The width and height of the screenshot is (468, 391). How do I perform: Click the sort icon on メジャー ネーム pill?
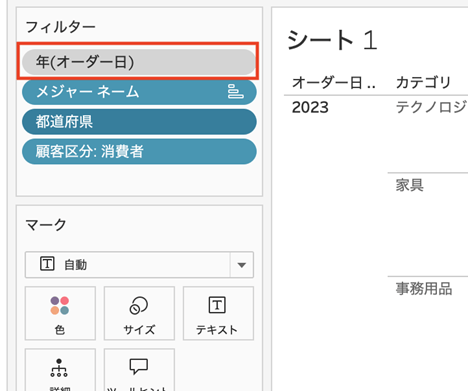(x=235, y=92)
